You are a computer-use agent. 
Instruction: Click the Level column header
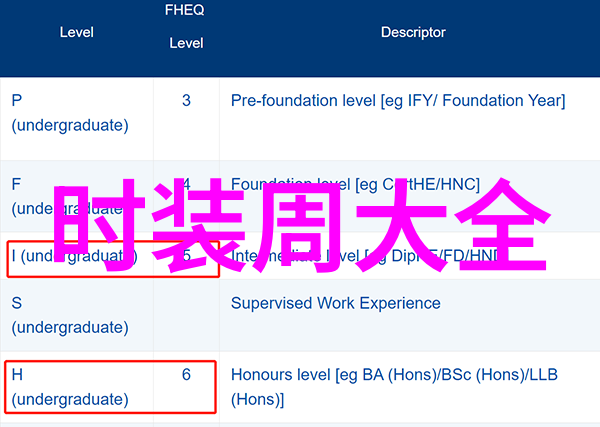coord(77,32)
